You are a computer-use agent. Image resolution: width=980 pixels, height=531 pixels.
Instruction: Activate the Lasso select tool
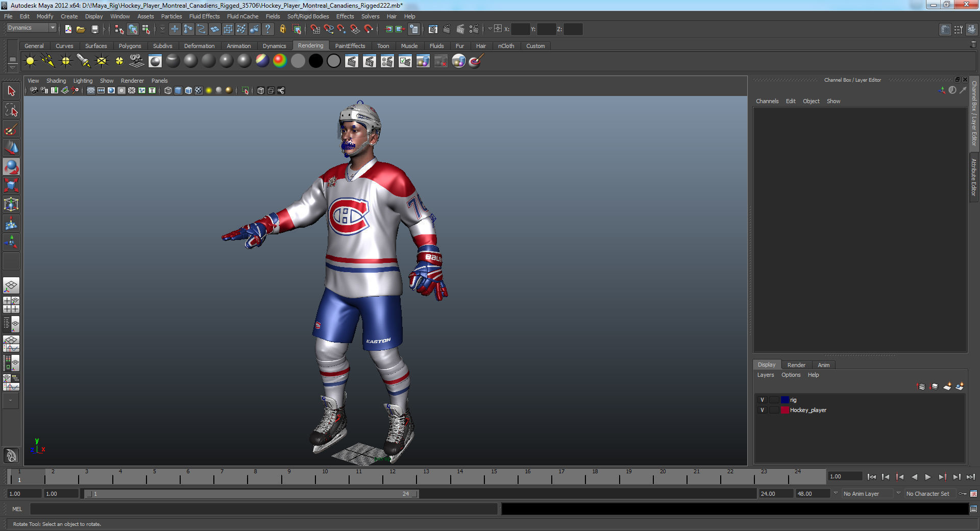(x=11, y=110)
